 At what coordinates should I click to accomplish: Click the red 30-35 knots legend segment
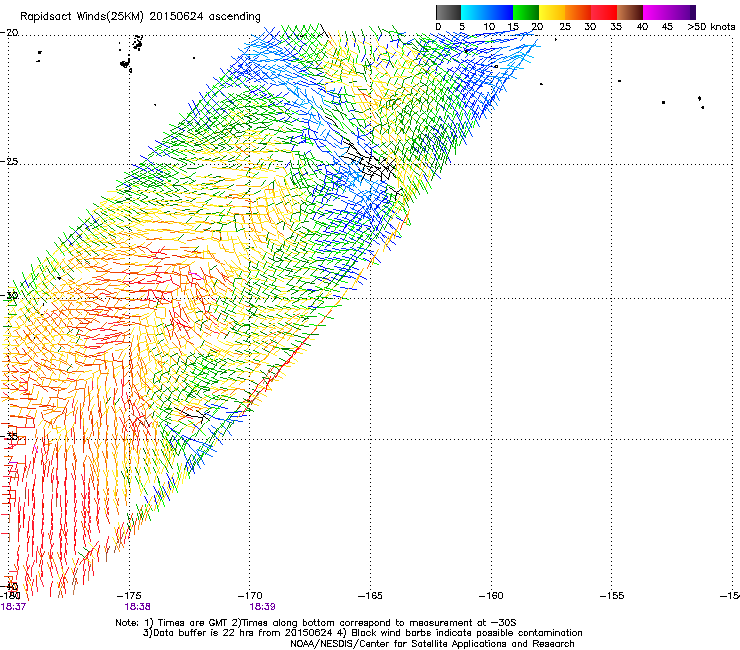[x=604, y=12]
